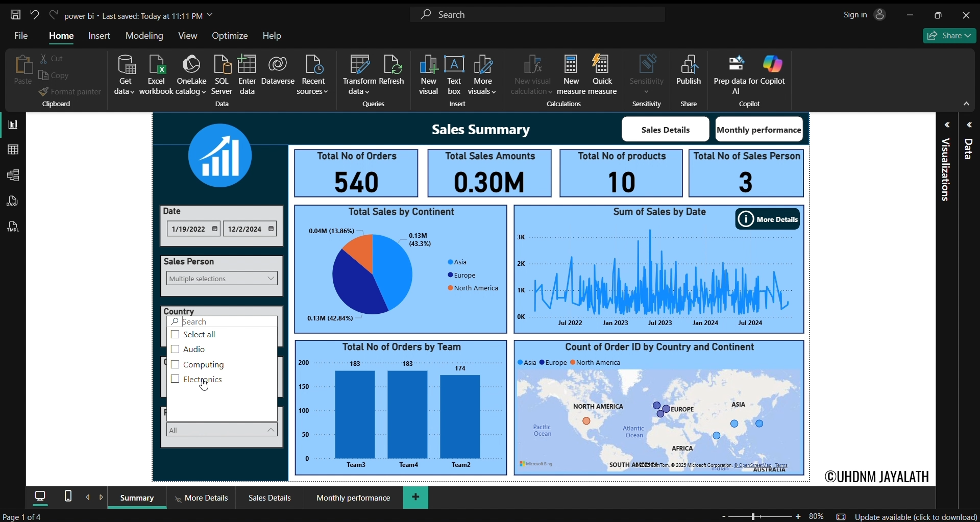Switch to Report view in sidebar
Image resolution: width=980 pixels, height=522 pixels.
click(x=13, y=126)
